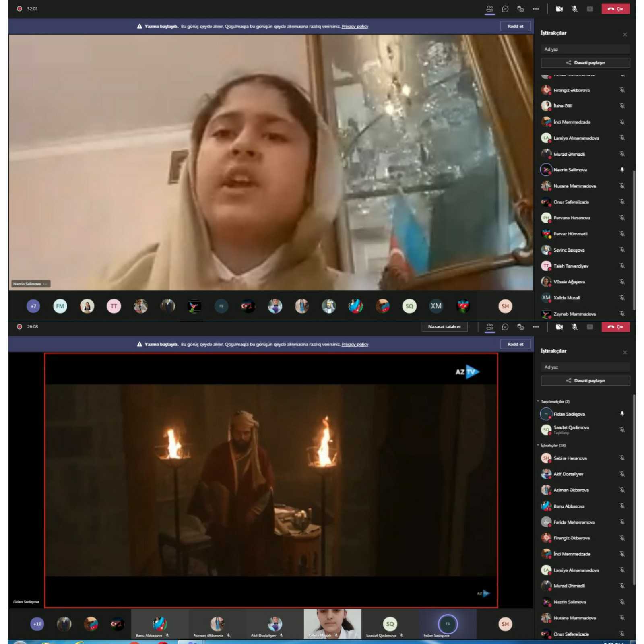This screenshot has height=644, width=644.
Task: Click SQ avatar in top participant strip
Action: 409,306
